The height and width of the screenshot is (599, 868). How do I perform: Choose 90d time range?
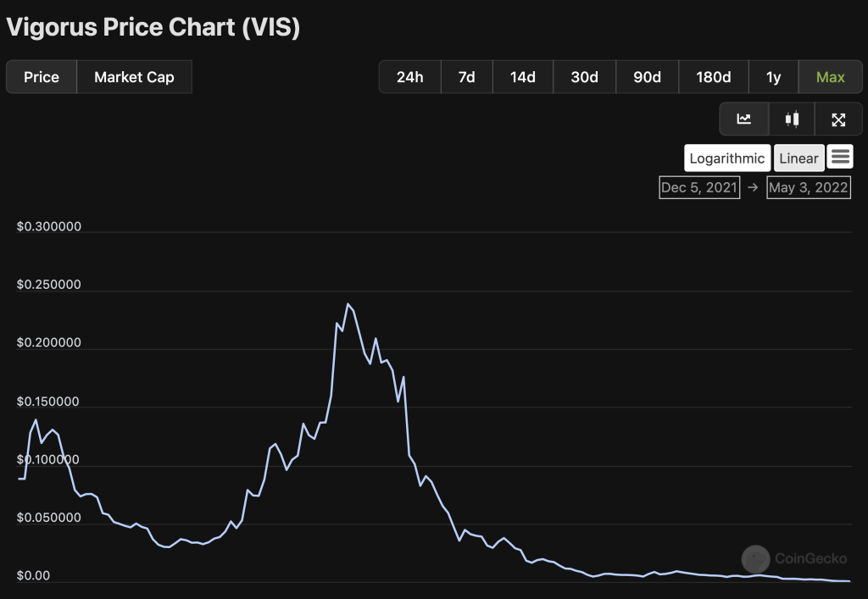point(647,77)
